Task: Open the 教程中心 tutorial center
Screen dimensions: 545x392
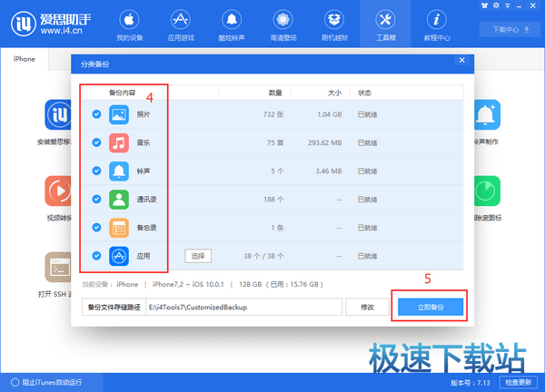Action: (437, 25)
